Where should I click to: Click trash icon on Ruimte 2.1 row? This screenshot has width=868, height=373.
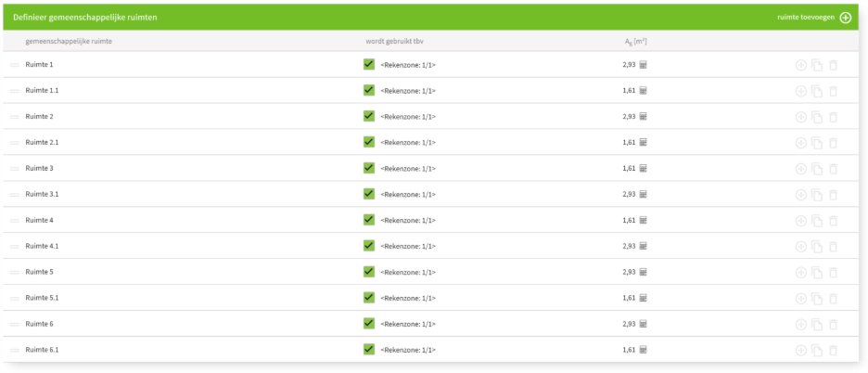click(833, 143)
